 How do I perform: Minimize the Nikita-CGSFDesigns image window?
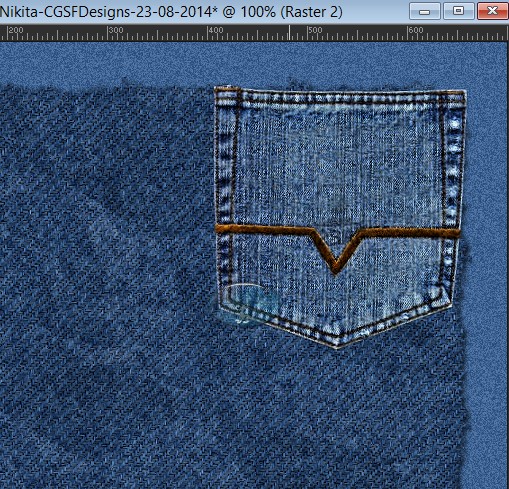point(424,12)
